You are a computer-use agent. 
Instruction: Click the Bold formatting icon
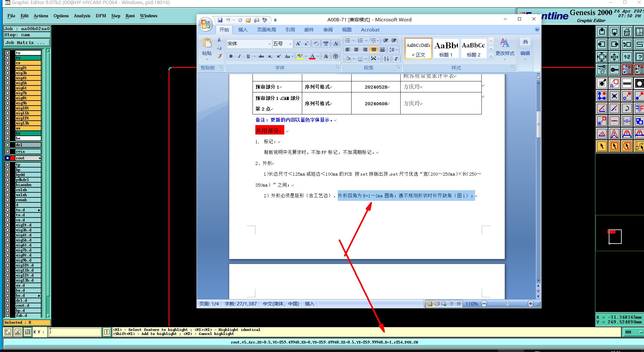tap(231, 56)
